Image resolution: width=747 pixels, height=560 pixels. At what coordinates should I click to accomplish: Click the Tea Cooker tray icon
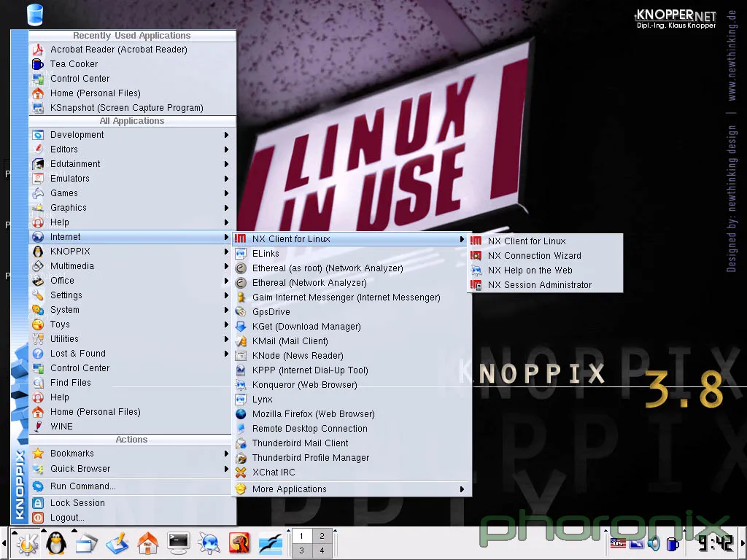click(x=673, y=543)
